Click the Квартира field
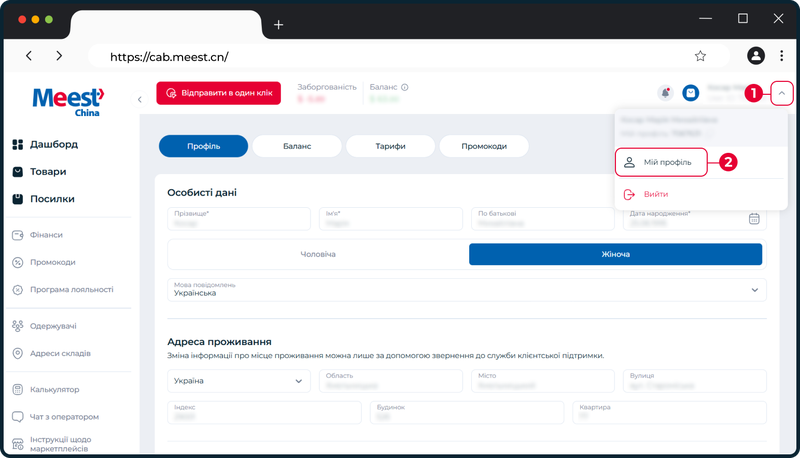This screenshot has width=800, height=458. tap(669, 413)
